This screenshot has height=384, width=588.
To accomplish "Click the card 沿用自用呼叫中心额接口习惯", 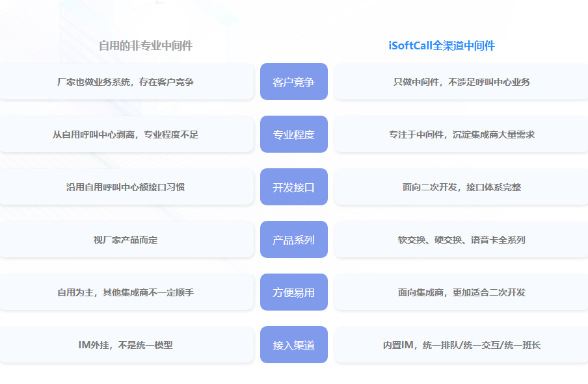I will tap(126, 187).
